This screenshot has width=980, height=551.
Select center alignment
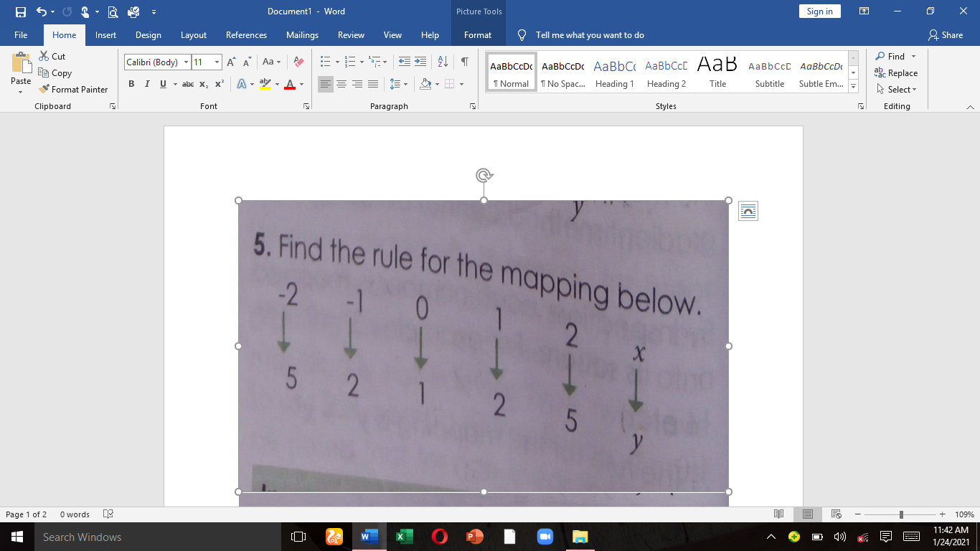pyautogui.click(x=341, y=84)
